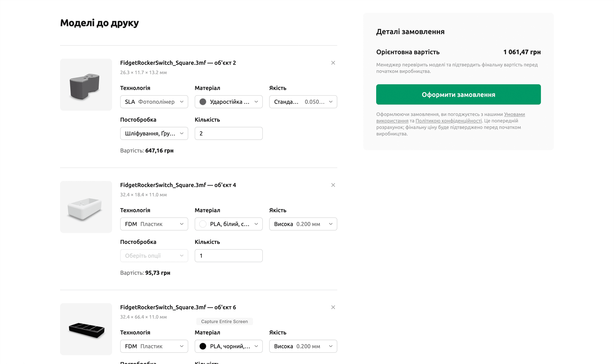Expand Шліфування postprocessing dropdown
614x364 pixels.
pyautogui.click(x=154, y=133)
